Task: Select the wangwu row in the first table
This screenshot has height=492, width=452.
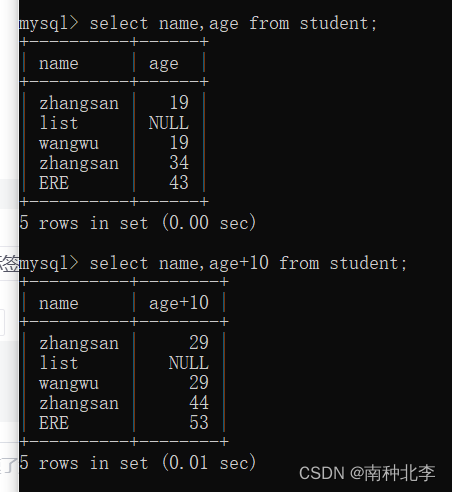Action: (x=114, y=143)
